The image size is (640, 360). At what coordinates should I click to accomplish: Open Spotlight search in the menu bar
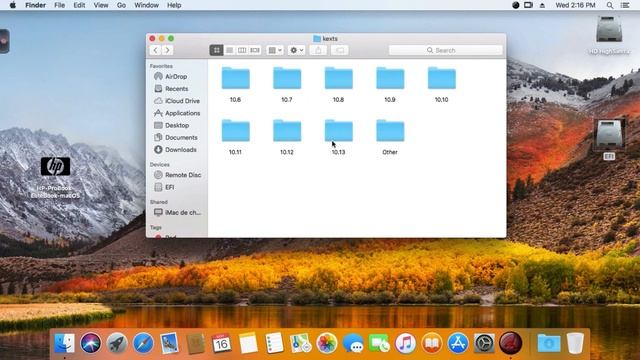click(610, 5)
